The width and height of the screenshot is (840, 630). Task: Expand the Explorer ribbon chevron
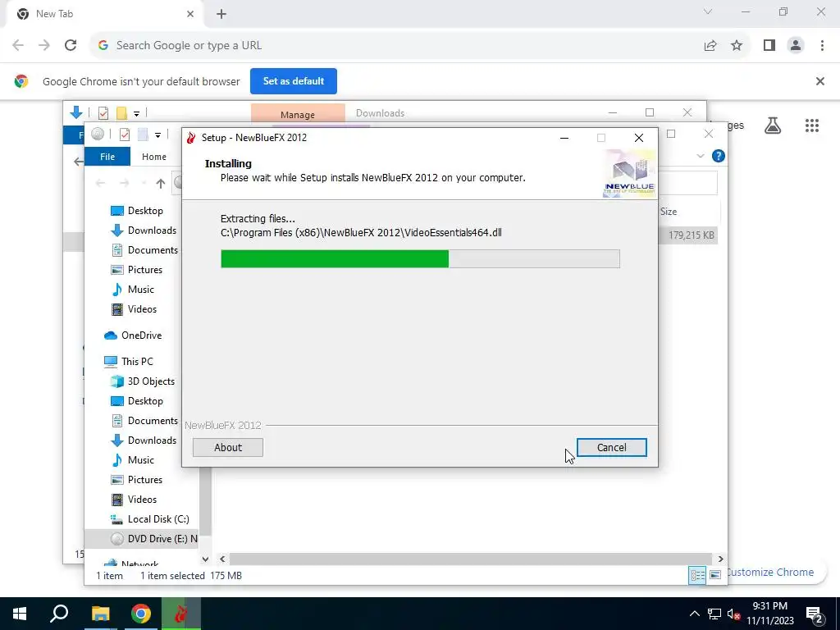pyautogui.click(x=701, y=156)
